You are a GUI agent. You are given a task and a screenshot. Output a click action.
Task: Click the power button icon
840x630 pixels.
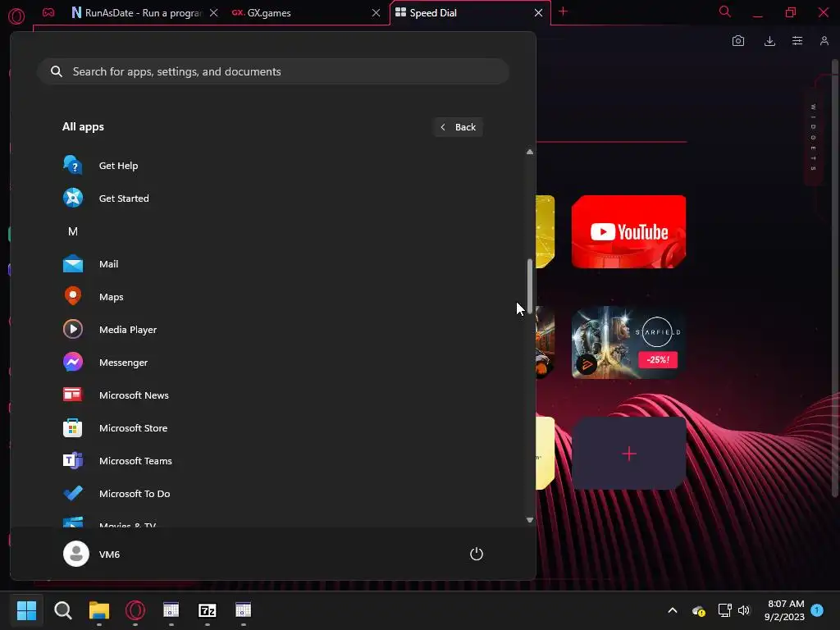477,554
